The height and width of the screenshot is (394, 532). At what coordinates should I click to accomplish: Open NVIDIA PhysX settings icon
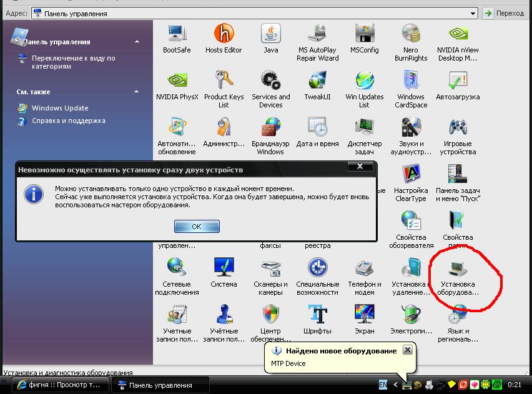pos(177,86)
